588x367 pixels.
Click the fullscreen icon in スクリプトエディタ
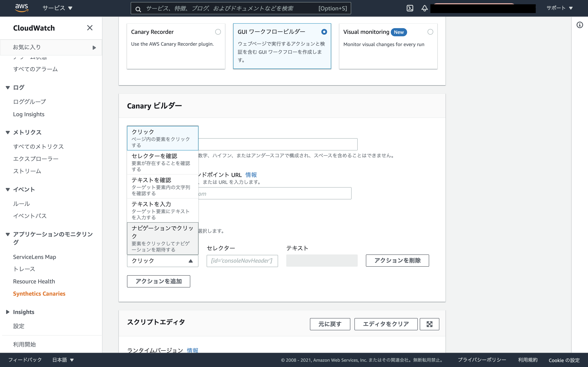pos(429,324)
